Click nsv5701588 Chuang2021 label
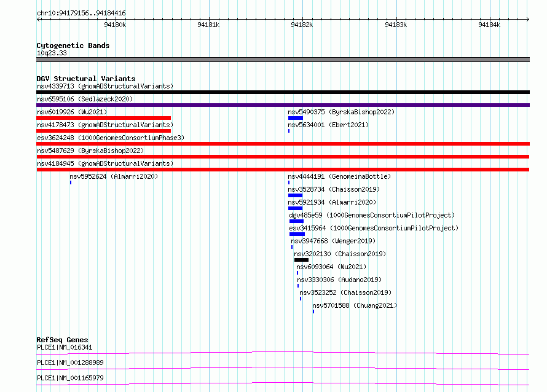 click(x=355, y=305)
